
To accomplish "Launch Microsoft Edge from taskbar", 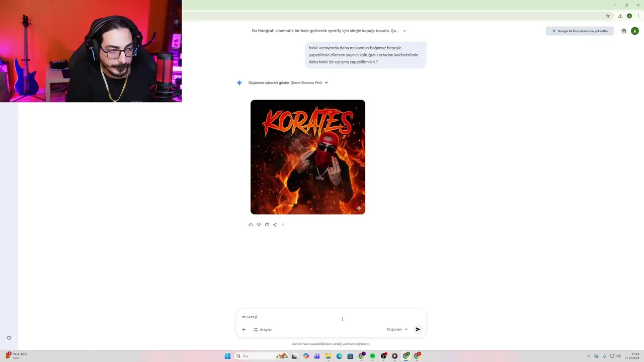I will coord(339,356).
